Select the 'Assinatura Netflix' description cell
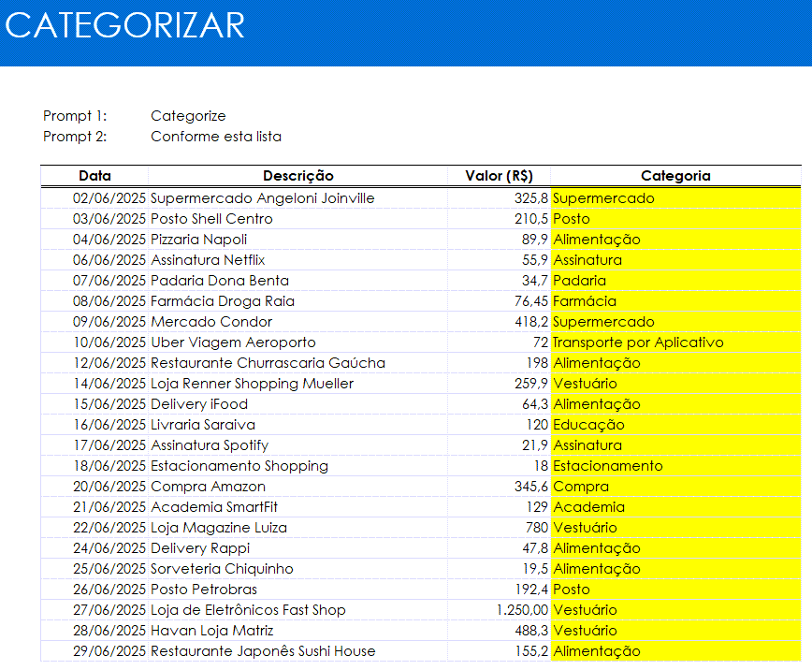 pos(208,260)
